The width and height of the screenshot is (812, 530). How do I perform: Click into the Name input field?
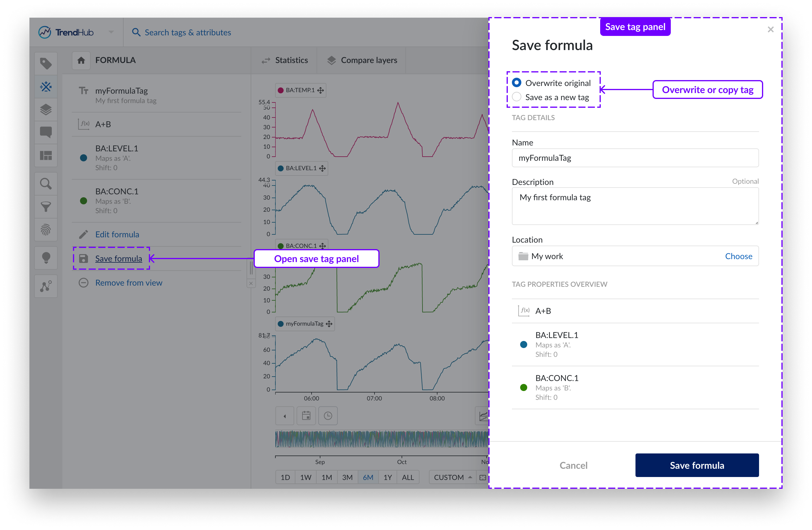pyautogui.click(x=635, y=158)
